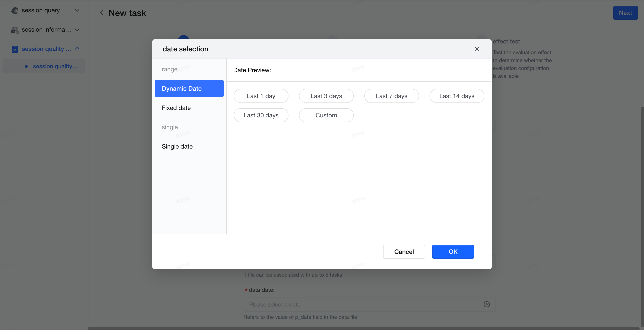Pick the Last 30 days option
644x330 pixels.
point(261,115)
